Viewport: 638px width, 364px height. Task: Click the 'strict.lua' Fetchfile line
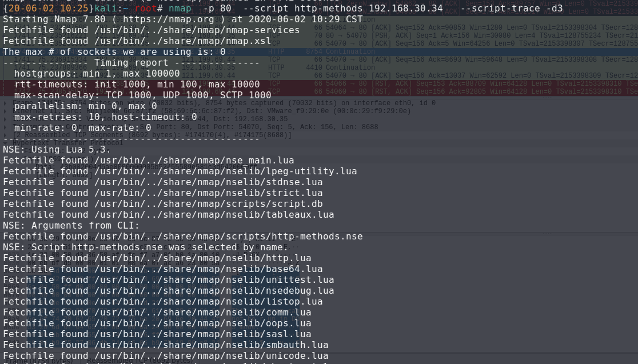pos(163,193)
